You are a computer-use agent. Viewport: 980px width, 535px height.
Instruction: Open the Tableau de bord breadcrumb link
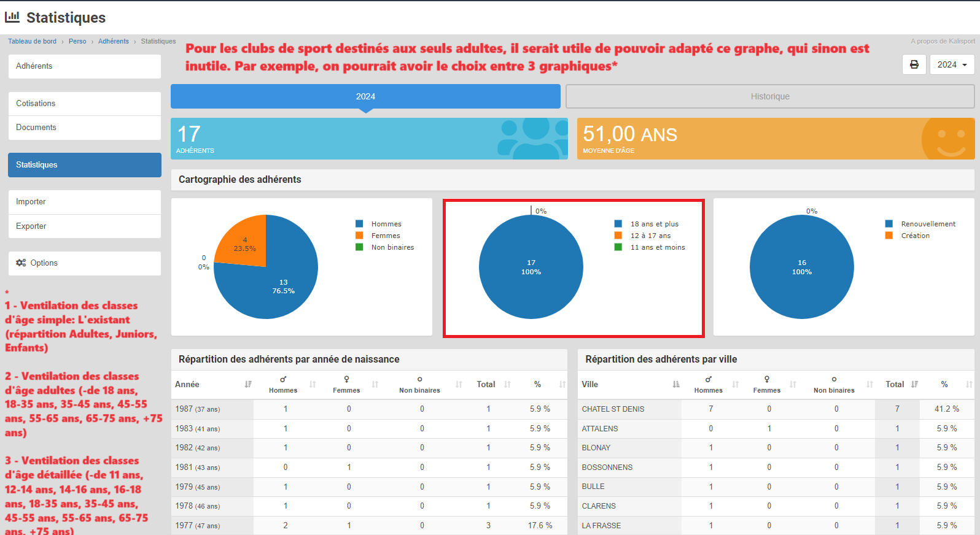pyautogui.click(x=32, y=41)
